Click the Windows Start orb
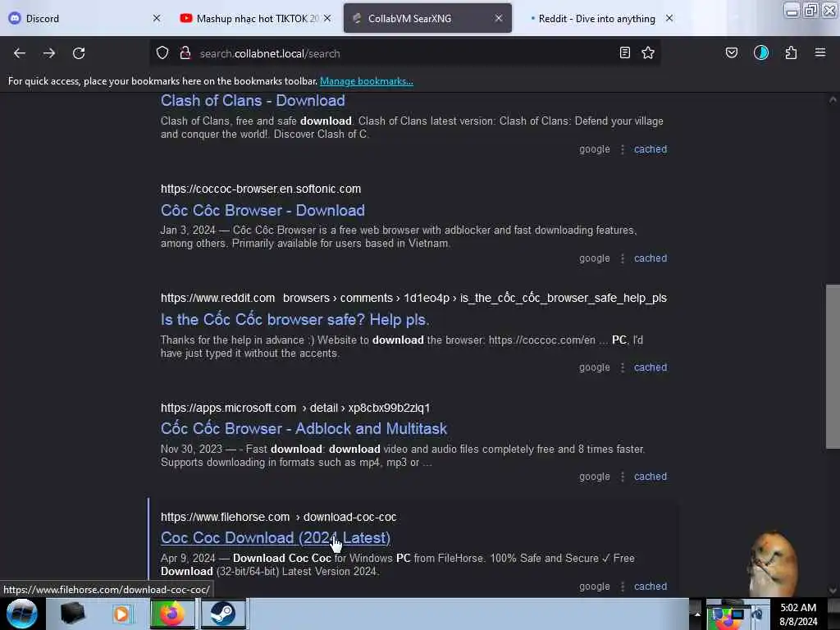 click(22, 614)
